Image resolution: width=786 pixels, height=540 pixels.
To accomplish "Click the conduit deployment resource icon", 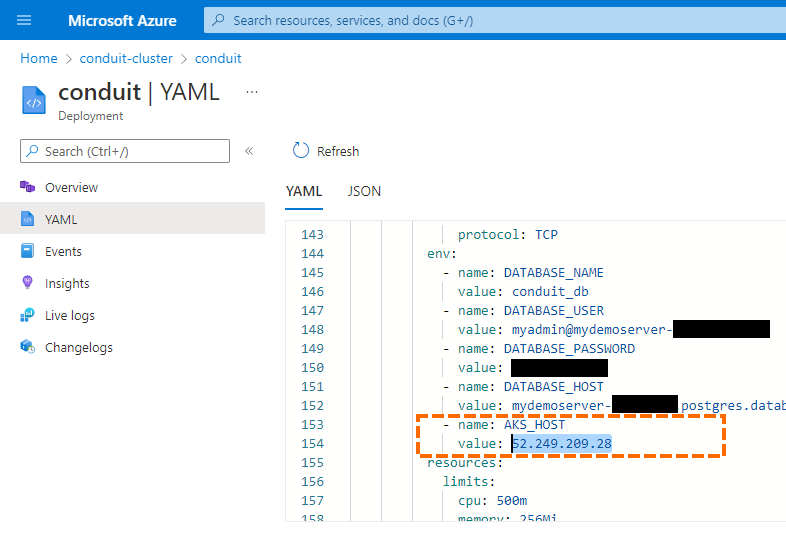I will click(34, 100).
